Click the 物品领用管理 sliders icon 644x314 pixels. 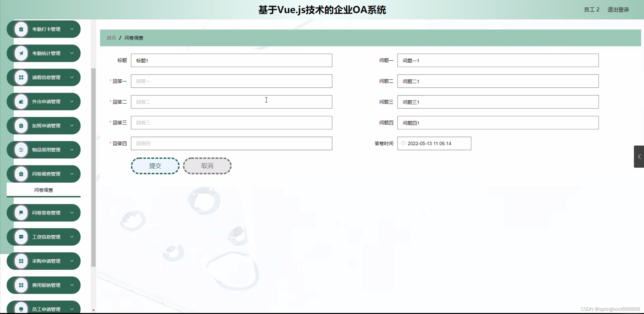[21, 150]
